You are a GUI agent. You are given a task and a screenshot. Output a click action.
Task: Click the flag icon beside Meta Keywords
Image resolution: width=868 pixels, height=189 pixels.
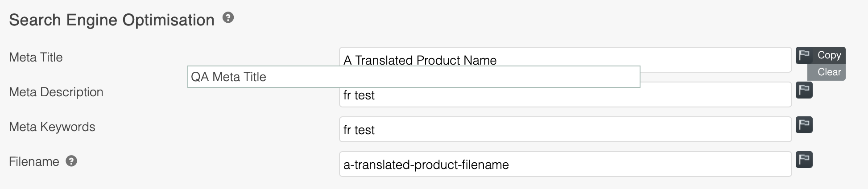pos(804,125)
